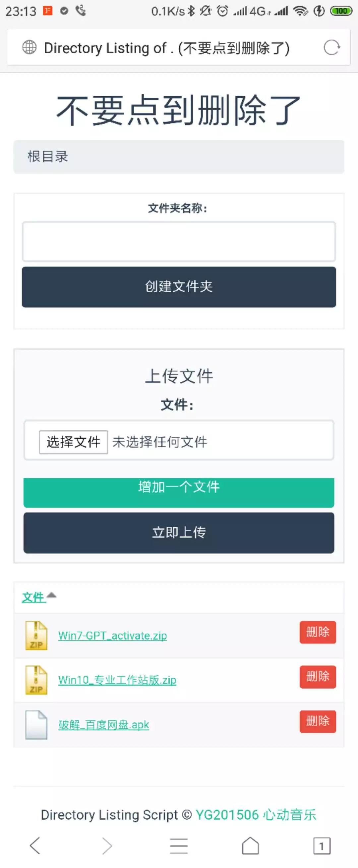Click the green 增加一个文件 button
Screen dimensions: 358x868
[179, 492]
